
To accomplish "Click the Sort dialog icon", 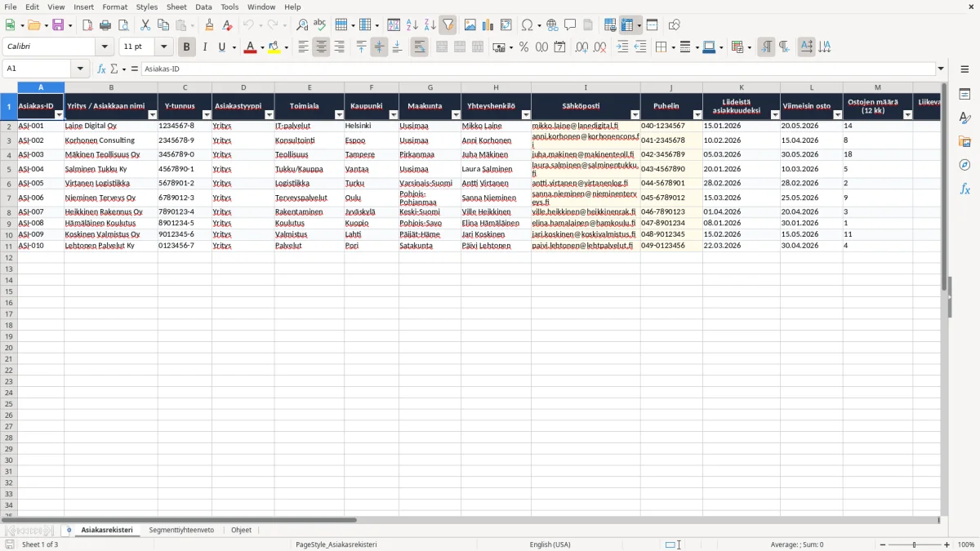I will [x=394, y=25].
